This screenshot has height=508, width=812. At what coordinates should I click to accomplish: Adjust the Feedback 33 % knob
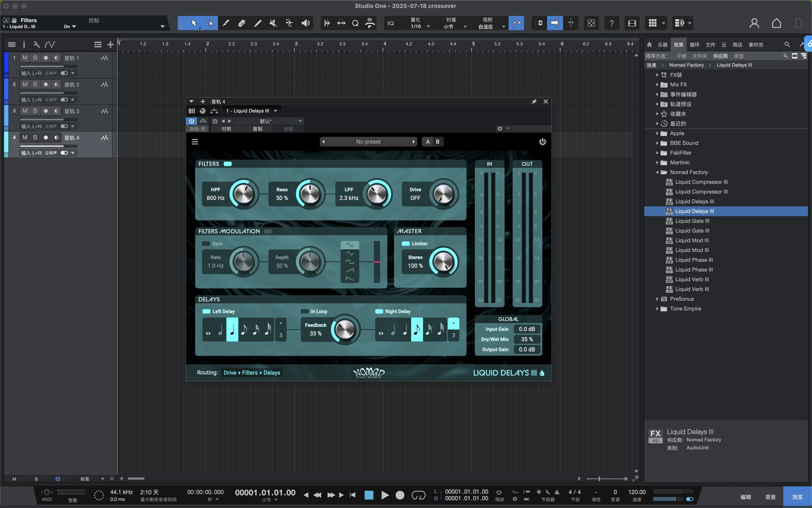pyautogui.click(x=345, y=330)
